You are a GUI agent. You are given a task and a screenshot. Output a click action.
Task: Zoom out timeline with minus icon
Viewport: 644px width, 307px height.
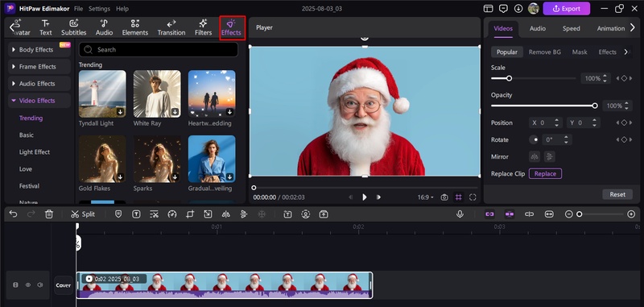(x=569, y=214)
